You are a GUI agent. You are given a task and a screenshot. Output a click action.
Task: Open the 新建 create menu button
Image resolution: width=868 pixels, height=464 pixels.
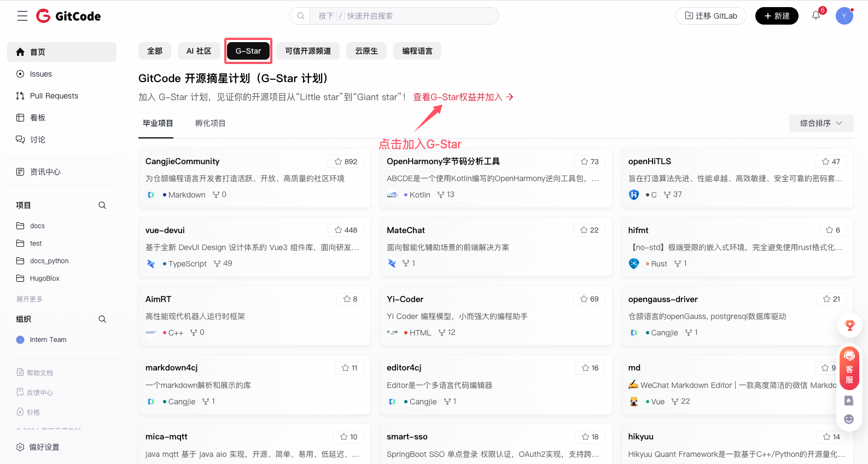click(776, 16)
